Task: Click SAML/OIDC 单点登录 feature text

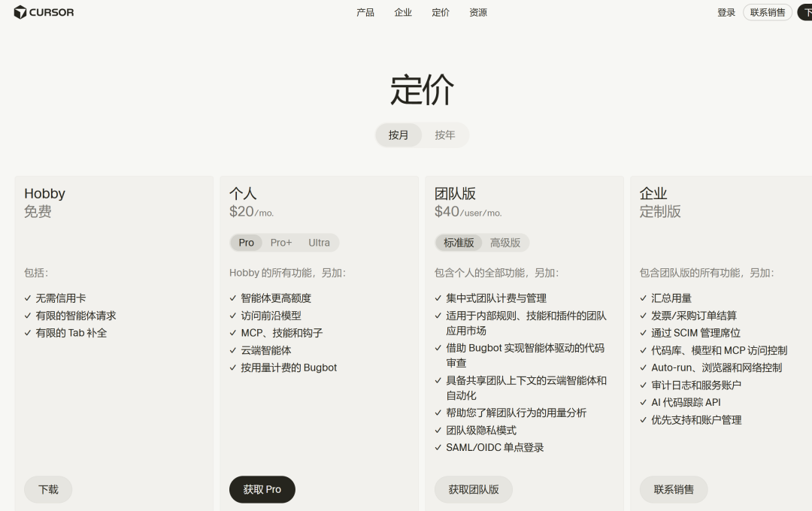Action: (495, 447)
